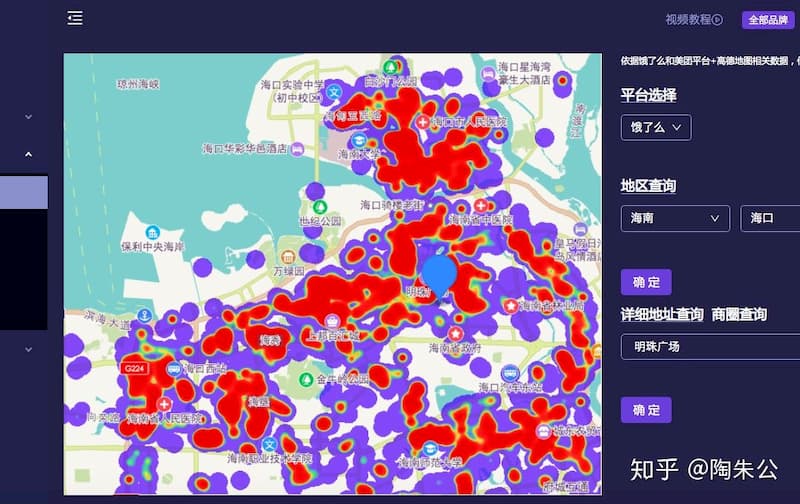Image resolution: width=800 pixels, height=504 pixels.
Task: Collapse the sidebar chevron-up section
Action: [29, 154]
